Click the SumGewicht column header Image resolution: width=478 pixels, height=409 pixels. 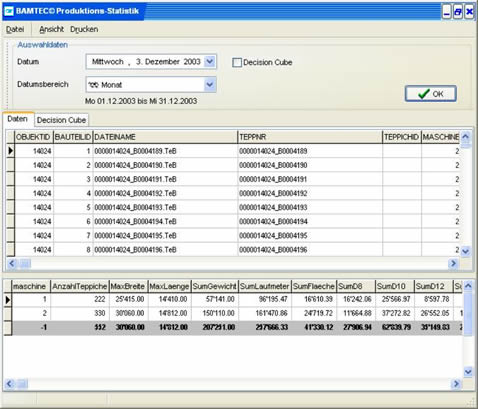click(x=215, y=286)
